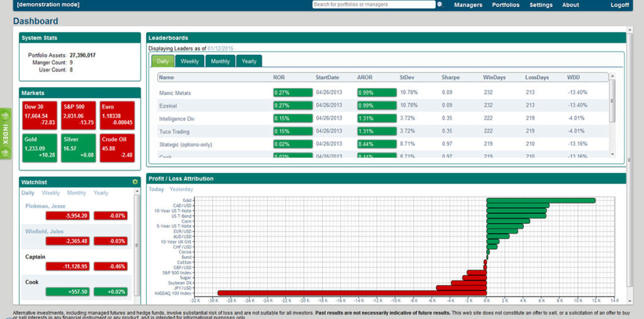Switch to the Weekly leaderboard tab

tap(190, 61)
